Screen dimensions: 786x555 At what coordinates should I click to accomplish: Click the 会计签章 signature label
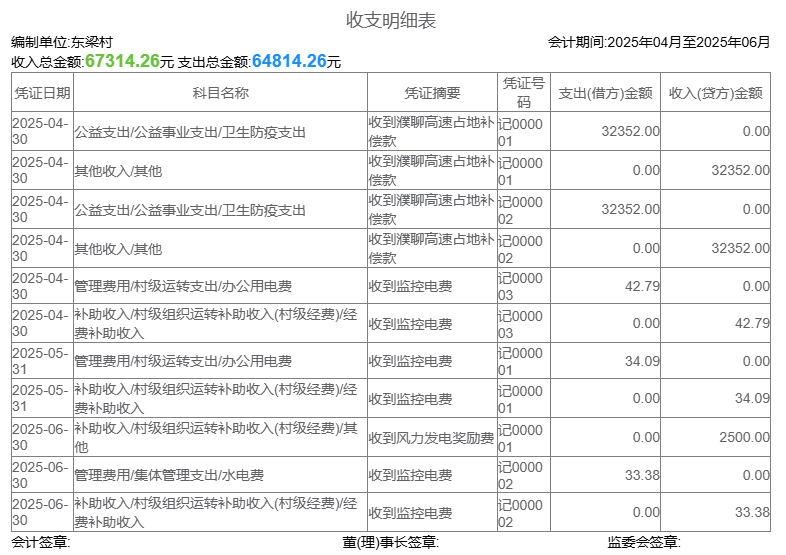click(40, 543)
